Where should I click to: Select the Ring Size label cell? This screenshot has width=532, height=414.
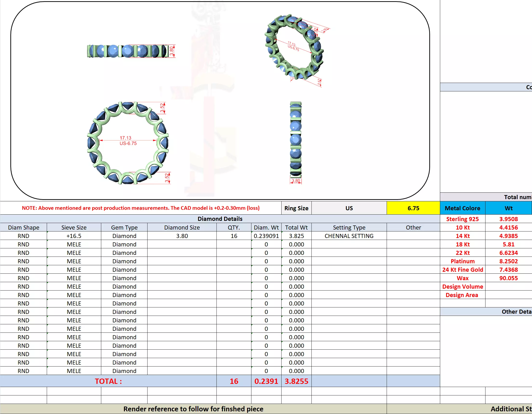(x=296, y=208)
